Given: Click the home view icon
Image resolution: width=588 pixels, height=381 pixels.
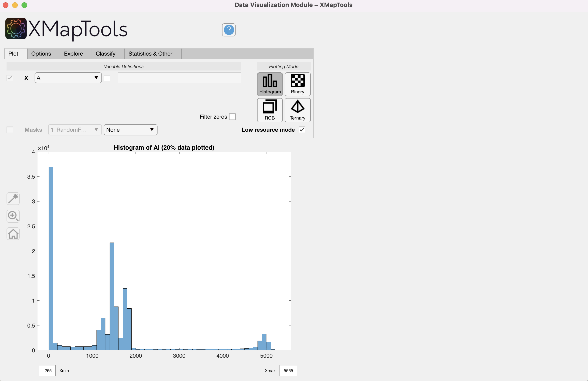Looking at the screenshot, I should point(13,234).
